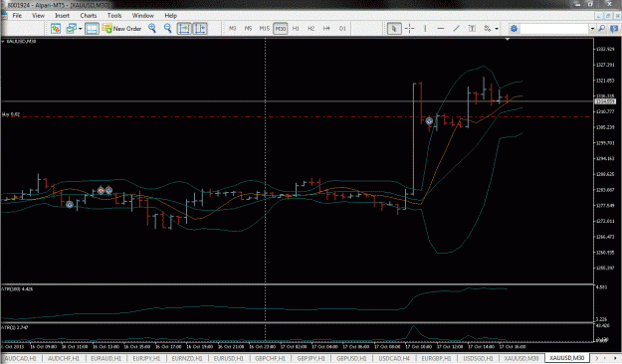Screen dimensions: 622x364
Task: Switch timeframe to D1
Action: [342, 29]
